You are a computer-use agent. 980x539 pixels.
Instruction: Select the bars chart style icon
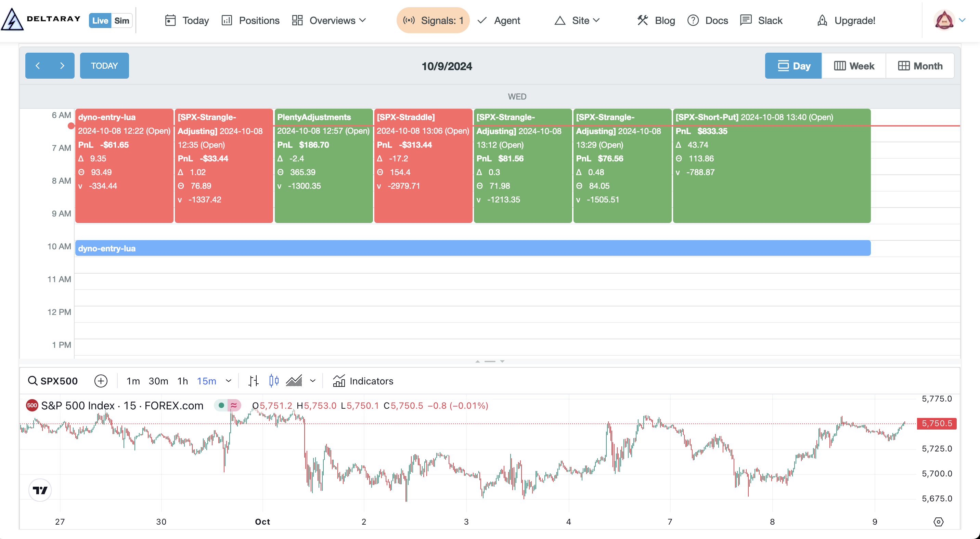[x=253, y=381]
